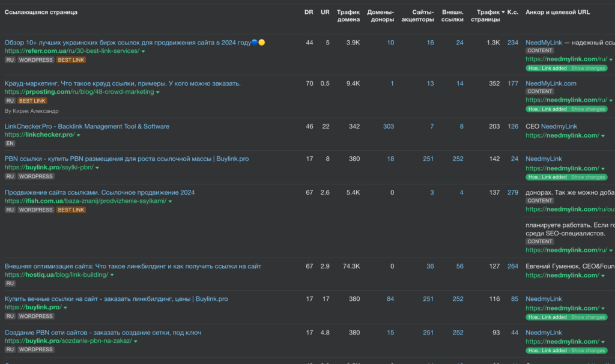Image resolution: width=615 pixels, height=364 pixels.
Task: Expand the hostiq.ua link-building URL caret
Action: tap(112, 275)
